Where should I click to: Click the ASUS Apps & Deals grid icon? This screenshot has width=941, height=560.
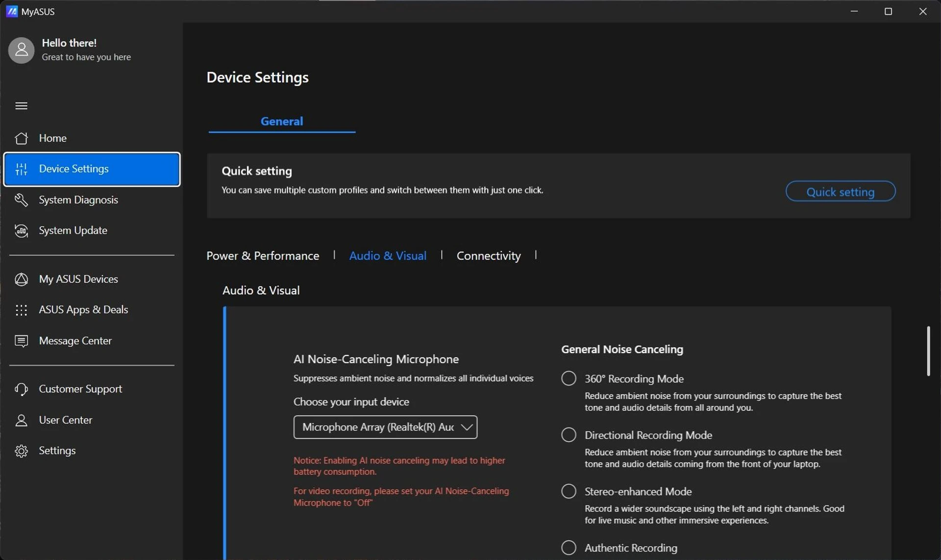pos(21,310)
